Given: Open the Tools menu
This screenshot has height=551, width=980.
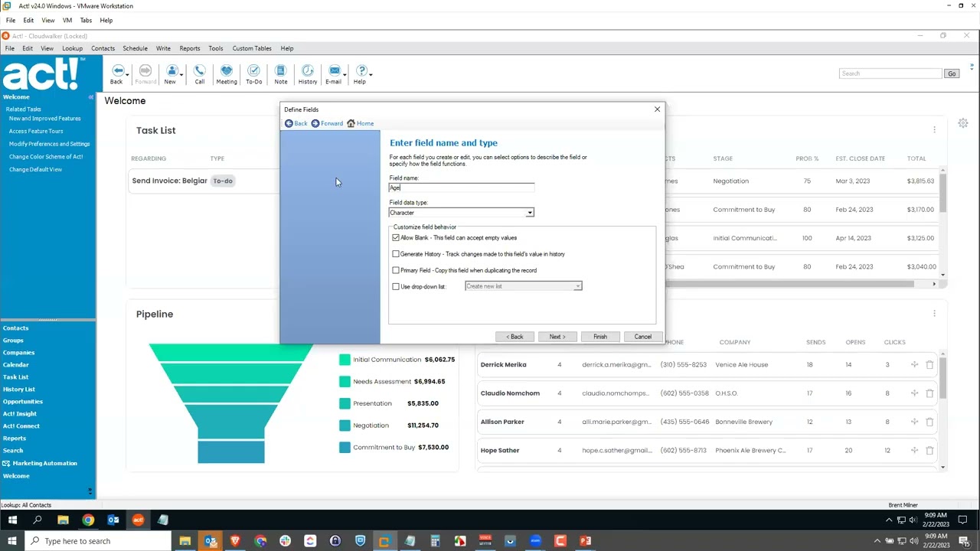Looking at the screenshot, I should click(216, 48).
